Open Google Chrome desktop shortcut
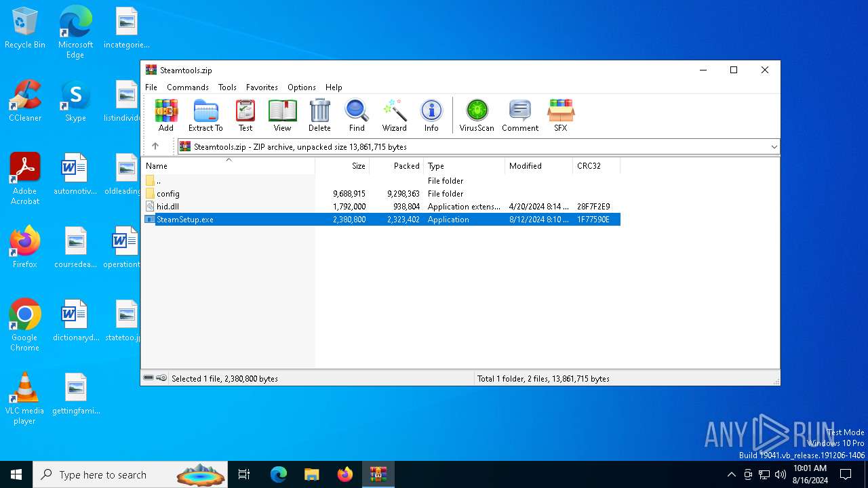868x488 pixels. coord(25,325)
